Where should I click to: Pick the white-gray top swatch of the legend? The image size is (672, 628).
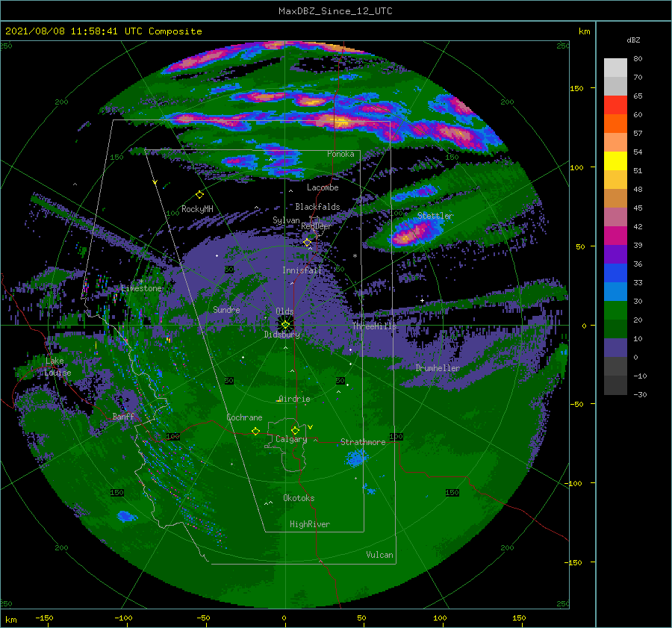[615, 68]
